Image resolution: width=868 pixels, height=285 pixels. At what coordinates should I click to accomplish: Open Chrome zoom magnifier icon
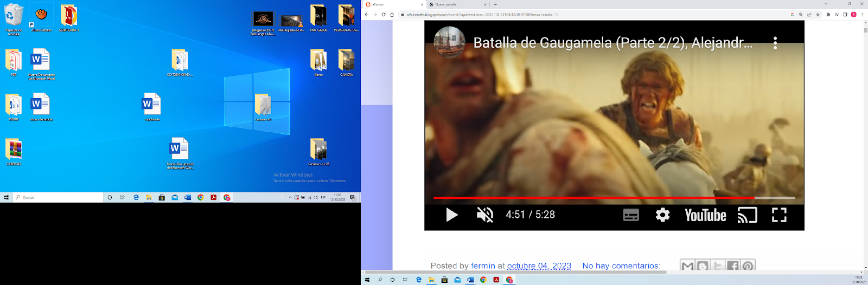801,15
